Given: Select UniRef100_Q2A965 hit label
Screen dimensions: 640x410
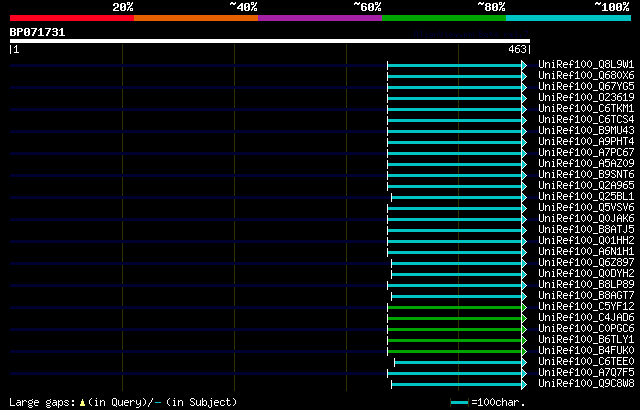Looking at the screenshot, I should pyautogui.click(x=586, y=186).
